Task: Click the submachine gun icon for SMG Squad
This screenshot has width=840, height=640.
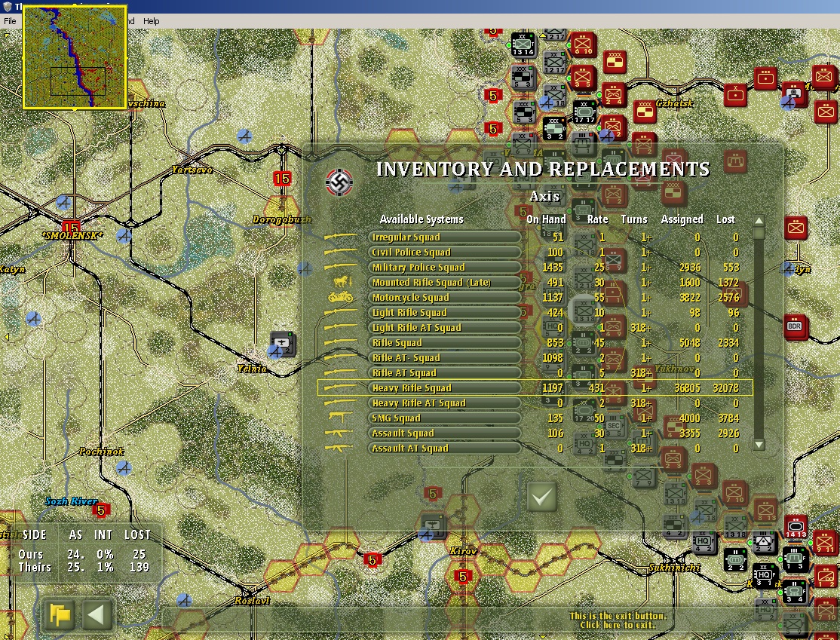Action: click(340, 417)
